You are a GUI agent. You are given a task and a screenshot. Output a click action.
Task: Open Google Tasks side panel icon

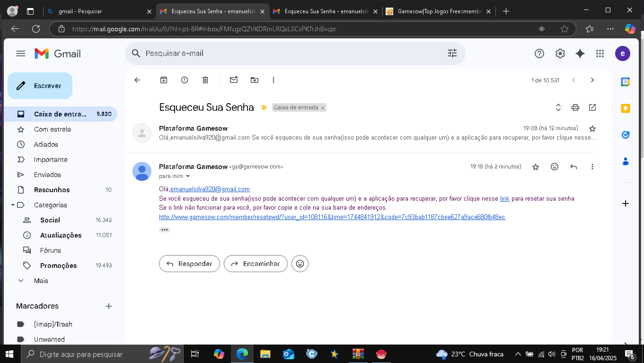coord(626,135)
